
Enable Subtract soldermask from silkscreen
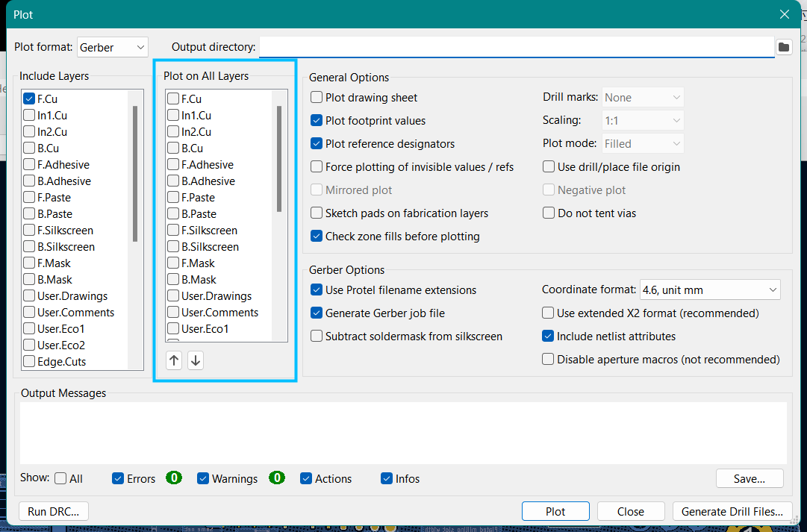point(317,336)
